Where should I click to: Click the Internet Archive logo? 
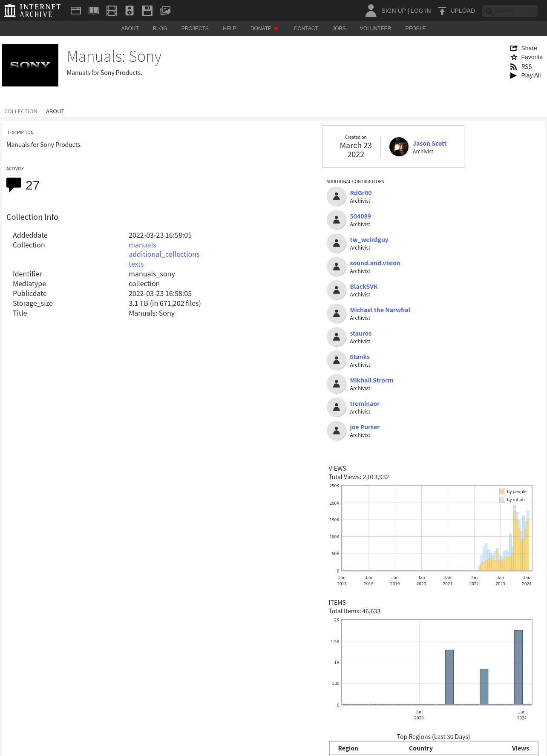tap(32, 11)
